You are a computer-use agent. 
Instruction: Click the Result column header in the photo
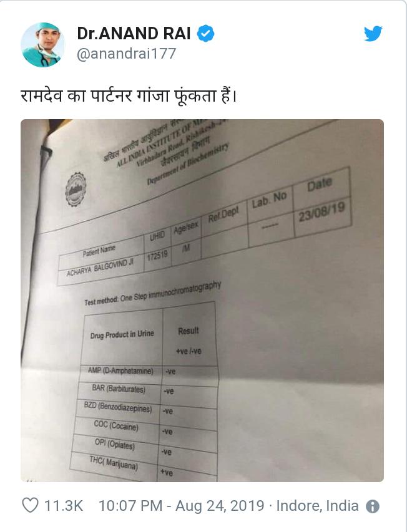pyautogui.click(x=189, y=331)
